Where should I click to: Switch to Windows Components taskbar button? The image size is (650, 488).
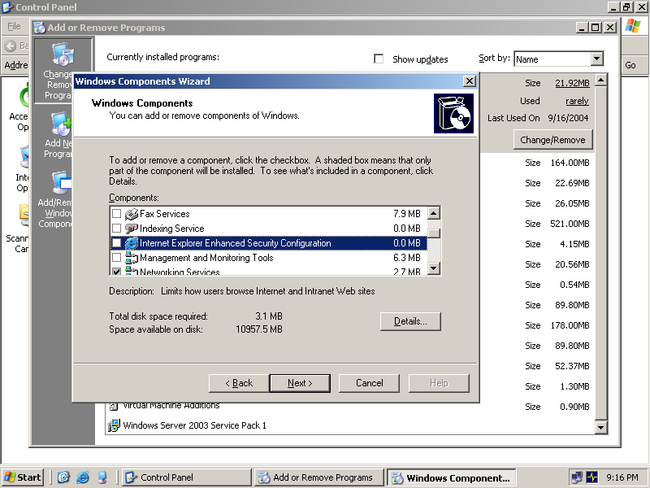pos(451,478)
